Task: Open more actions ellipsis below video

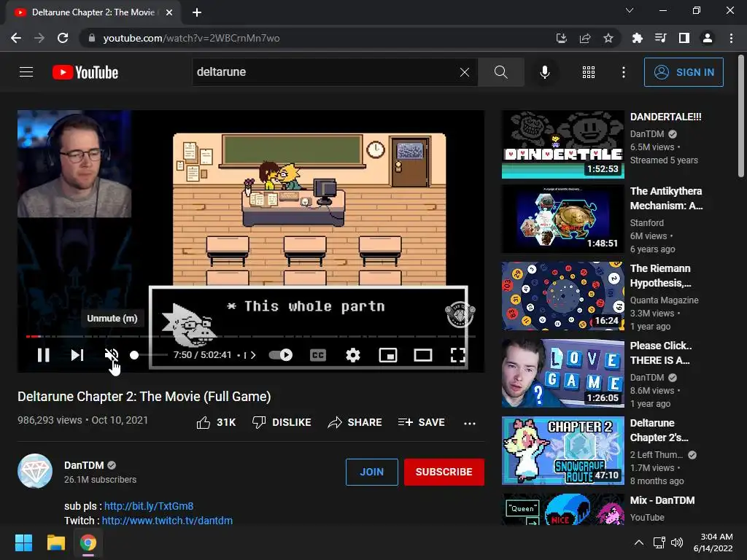Action: (x=469, y=423)
